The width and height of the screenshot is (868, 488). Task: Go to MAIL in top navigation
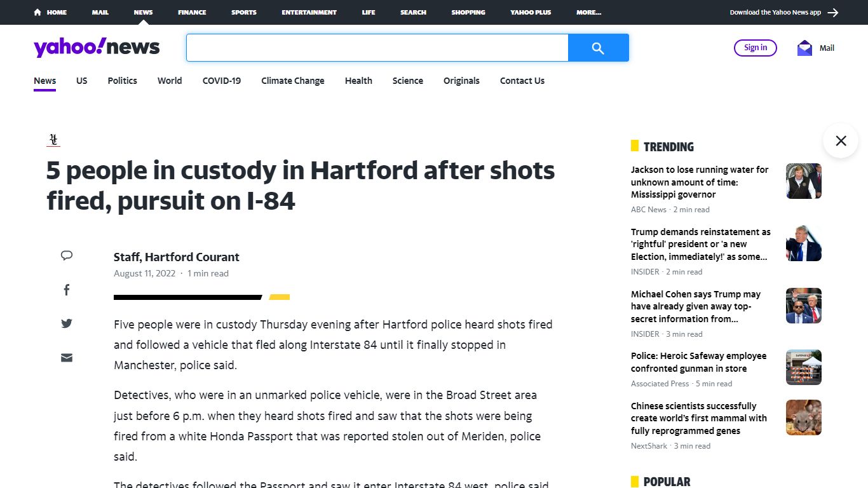[100, 12]
